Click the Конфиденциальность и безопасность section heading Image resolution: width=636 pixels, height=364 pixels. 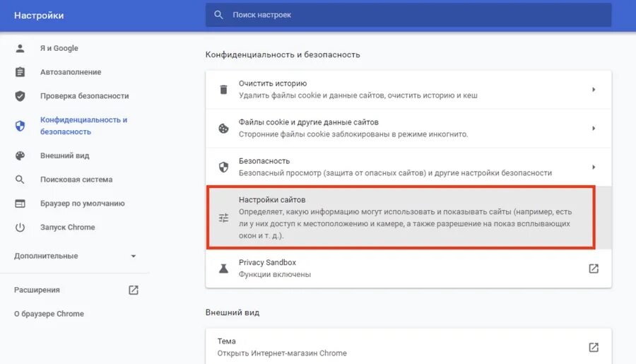(x=283, y=55)
